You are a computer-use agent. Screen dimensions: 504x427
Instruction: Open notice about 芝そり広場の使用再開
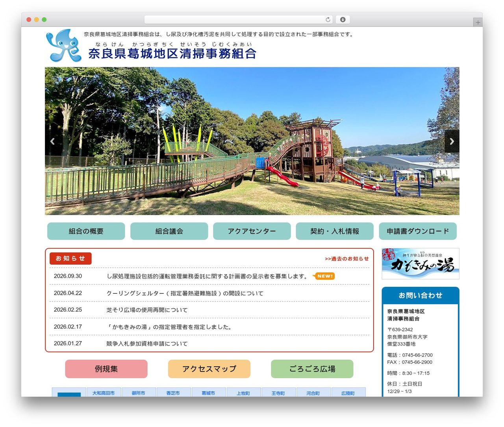tap(147, 310)
